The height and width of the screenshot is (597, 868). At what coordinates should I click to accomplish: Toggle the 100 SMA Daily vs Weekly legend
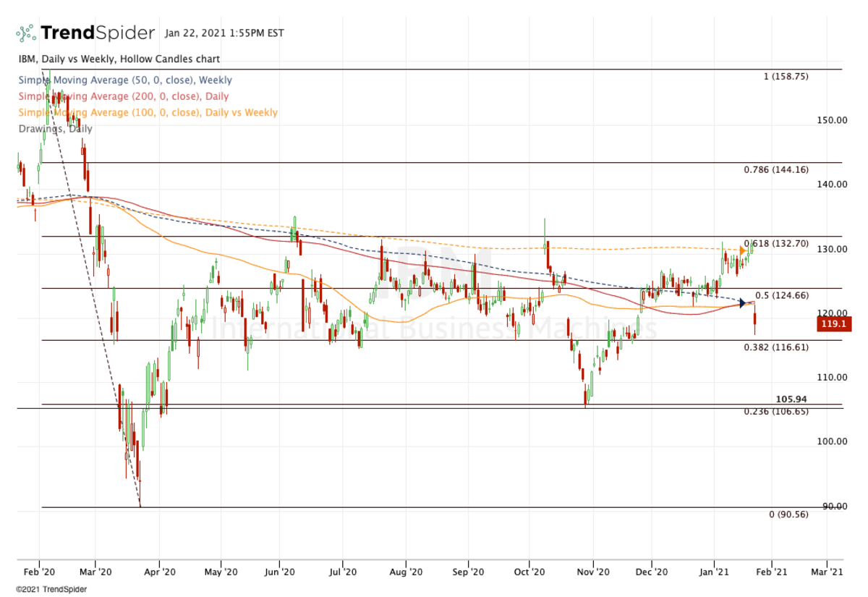[147, 112]
